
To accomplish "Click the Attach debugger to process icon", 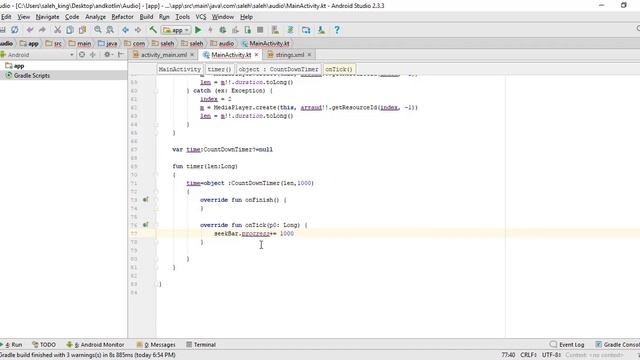I will (x=248, y=30).
